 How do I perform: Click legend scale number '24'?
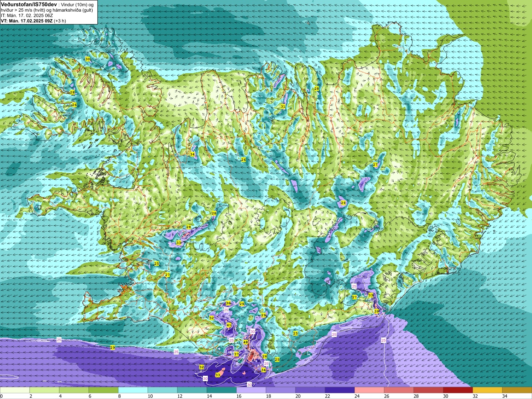pyautogui.click(x=357, y=396)
